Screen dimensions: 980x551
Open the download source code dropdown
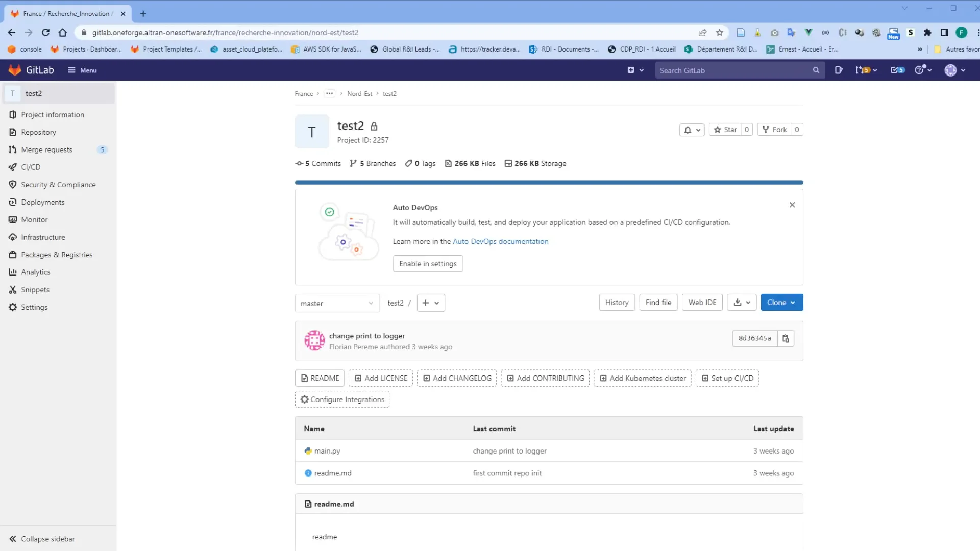coord(742,303)
